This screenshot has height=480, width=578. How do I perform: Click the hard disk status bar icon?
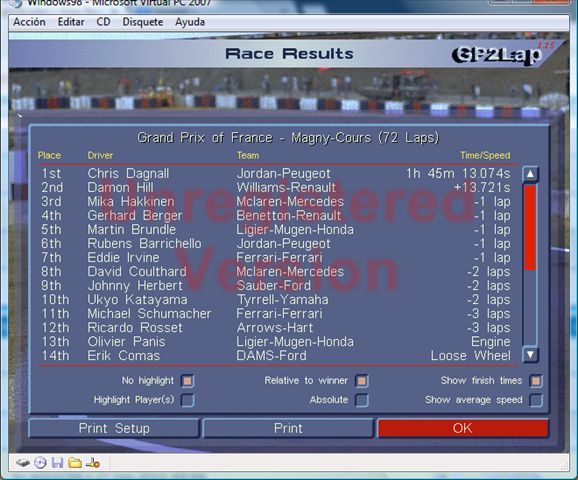pos(23,463)
